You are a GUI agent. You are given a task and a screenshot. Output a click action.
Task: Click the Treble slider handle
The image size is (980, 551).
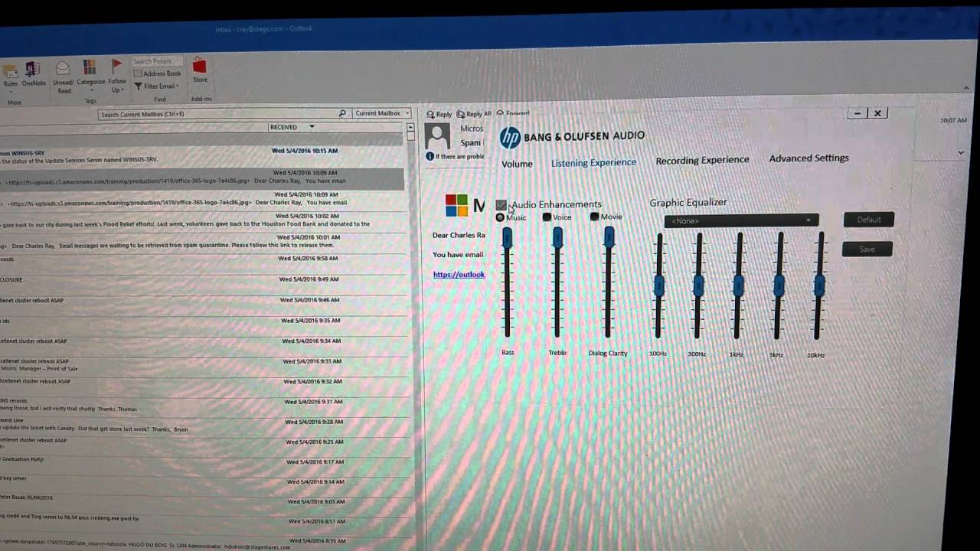tap(557, 238)
